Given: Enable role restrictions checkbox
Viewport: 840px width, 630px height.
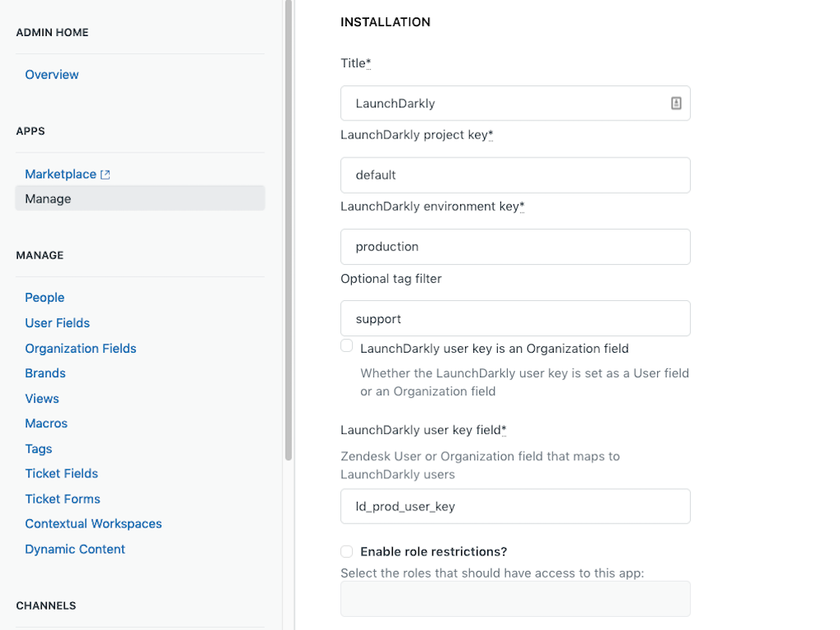Looking at the screenshot, I should coord(346,551).
